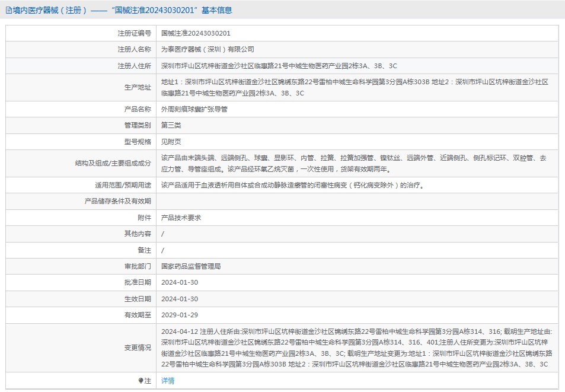Image resolution: width=565 pixels, height=392 pixels.
Task: Click product name 外周刻痕球囊扩张导管
Action: (x=194, y=109)
